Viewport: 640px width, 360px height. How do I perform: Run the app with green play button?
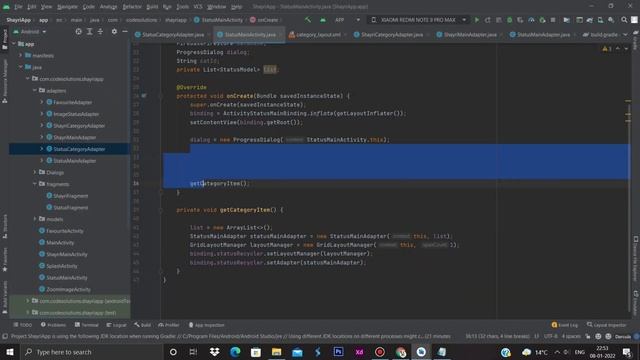pyautogui.click(x=476, y=20)
